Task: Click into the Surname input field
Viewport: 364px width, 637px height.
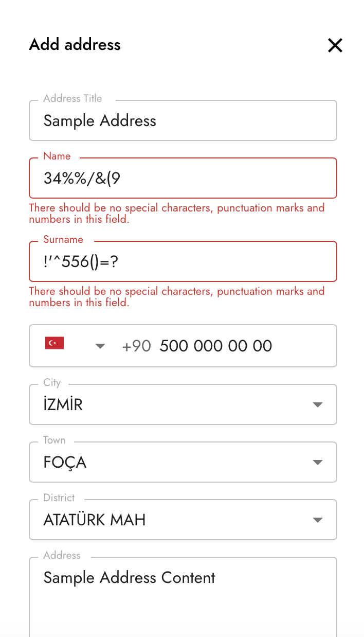Action: tap(183, 262)
